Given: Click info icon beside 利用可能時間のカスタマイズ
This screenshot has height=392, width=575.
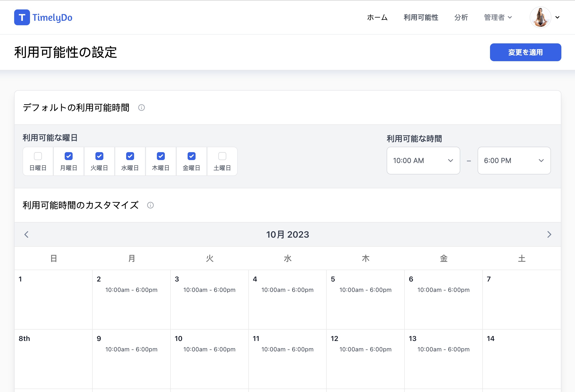Looking at the screenshot, I should [150, 205].
